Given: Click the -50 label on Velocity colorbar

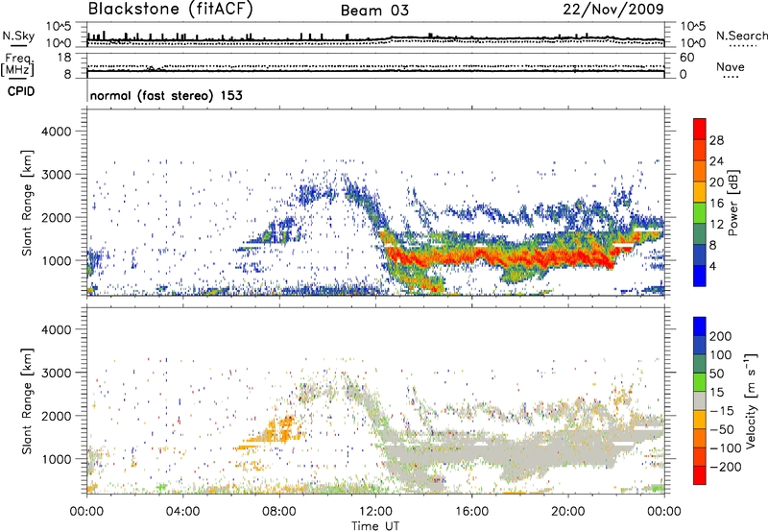Looking at the screenshot, I should [x=722, y=429].
